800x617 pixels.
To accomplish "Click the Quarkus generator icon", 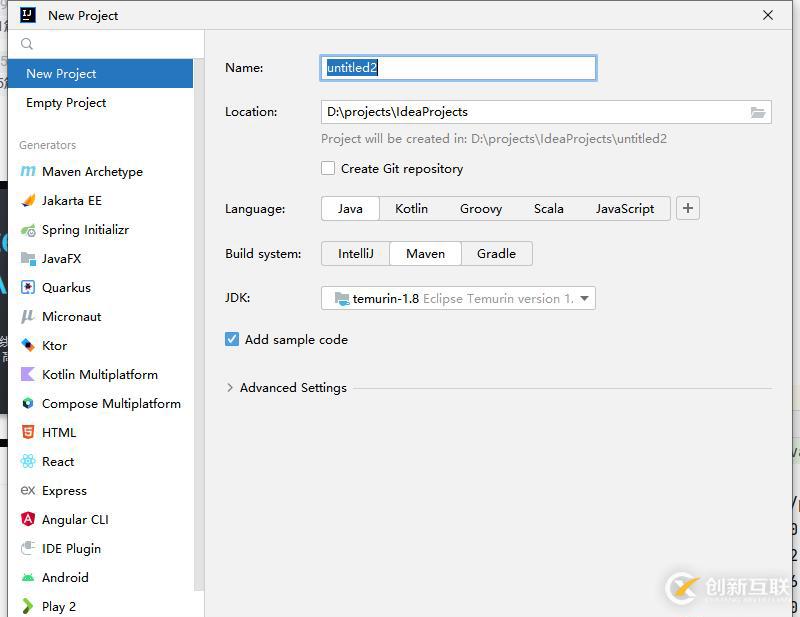I will [28, 288].
